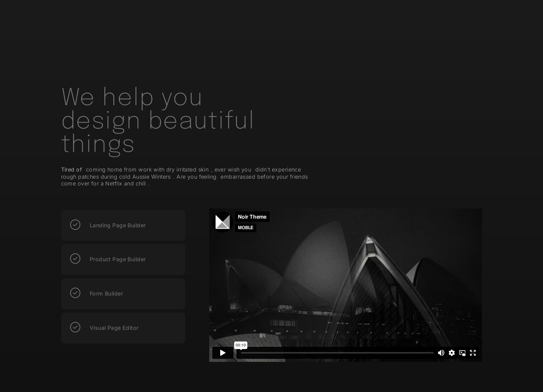This screenshot has width=543, height=392.
Task: Choose the Form Builder text
Action: tap(106, 294)
